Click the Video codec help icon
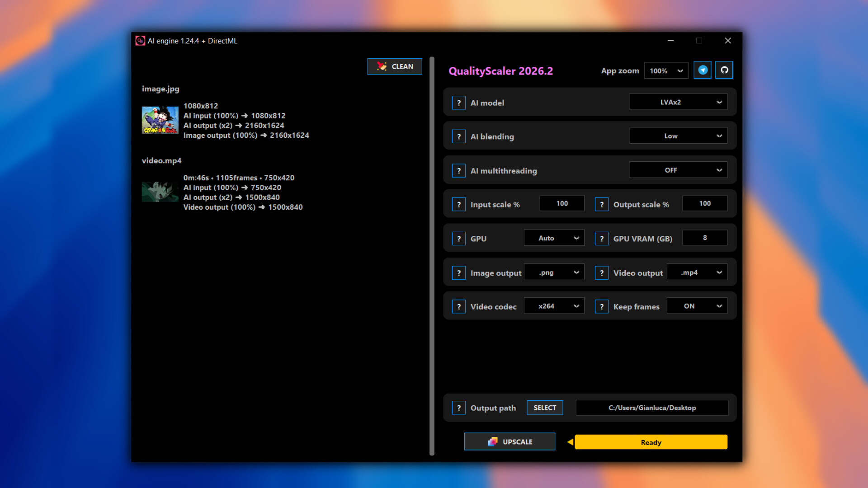Viewport: 868px width, 488px height. coord(458,307)
